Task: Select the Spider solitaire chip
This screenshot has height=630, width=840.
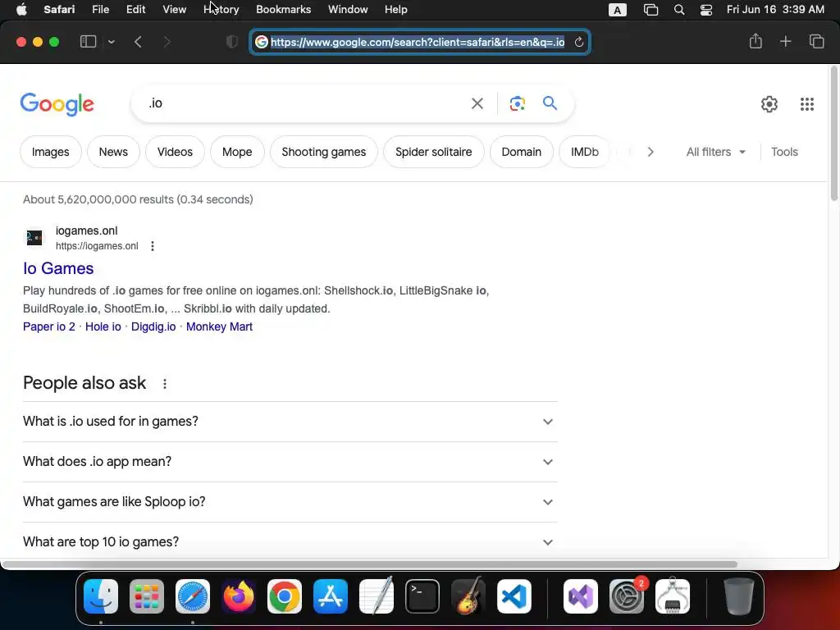Action: (x=433, y=152)
